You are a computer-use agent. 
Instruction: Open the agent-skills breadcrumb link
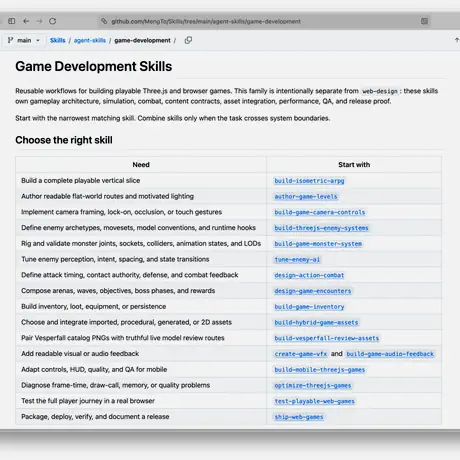pyautogui.click(x=90, y=40)
